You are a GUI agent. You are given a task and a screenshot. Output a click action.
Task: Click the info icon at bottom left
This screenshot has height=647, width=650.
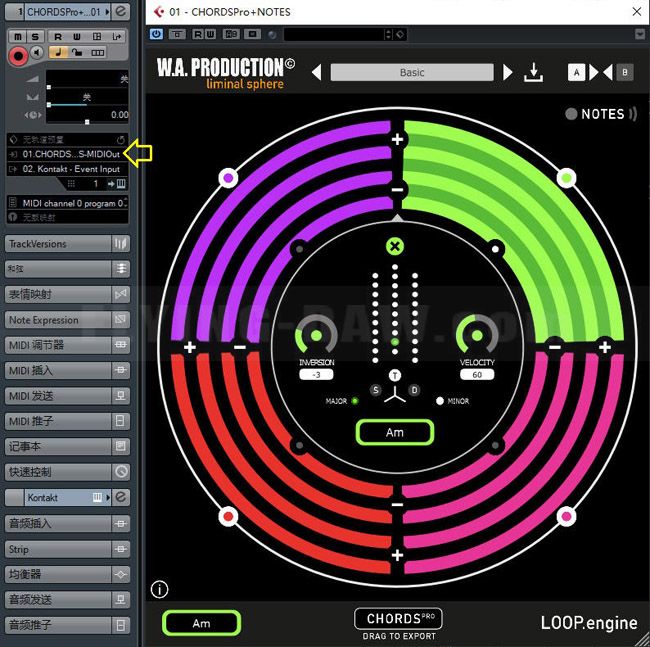(x=160, y=589)
